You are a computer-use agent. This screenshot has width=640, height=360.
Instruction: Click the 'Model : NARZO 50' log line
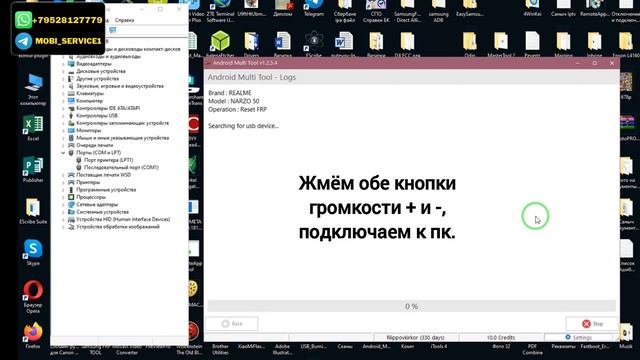(233, 101)
